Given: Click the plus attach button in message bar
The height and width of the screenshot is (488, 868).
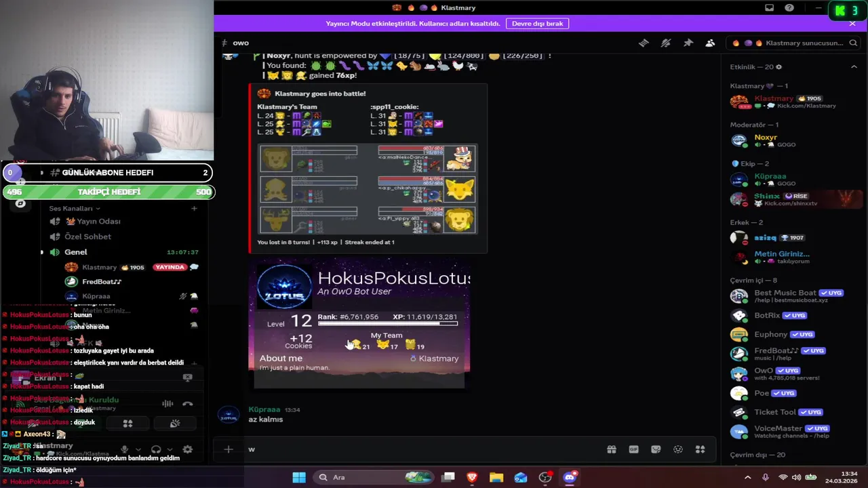Looking at the screenshot, I should point(229,449).
